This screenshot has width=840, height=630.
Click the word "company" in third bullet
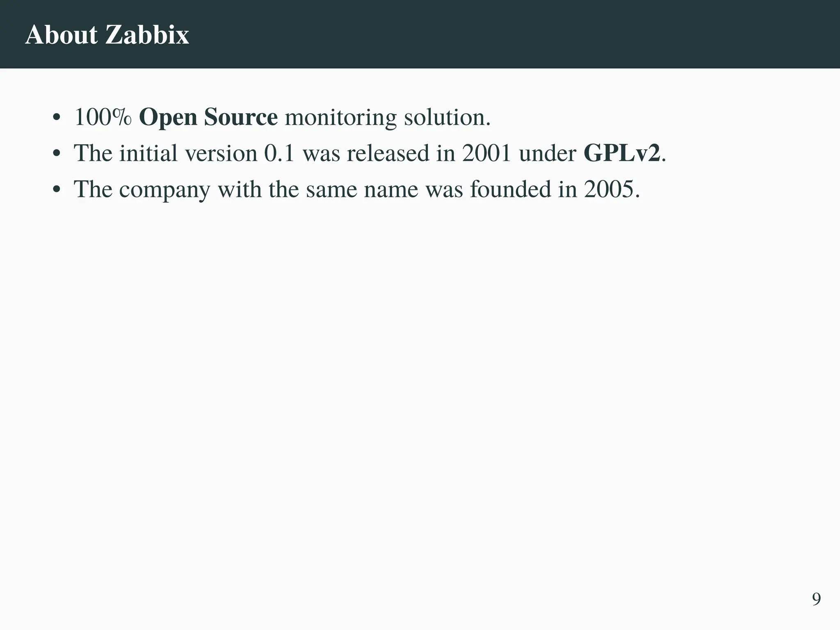[164, 189]
